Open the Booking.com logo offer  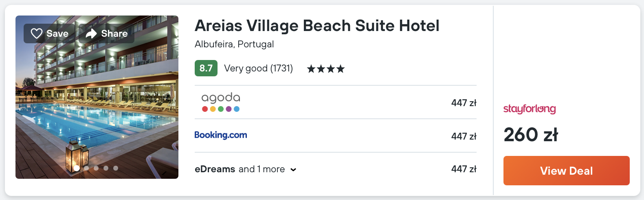tap(221, 135)
